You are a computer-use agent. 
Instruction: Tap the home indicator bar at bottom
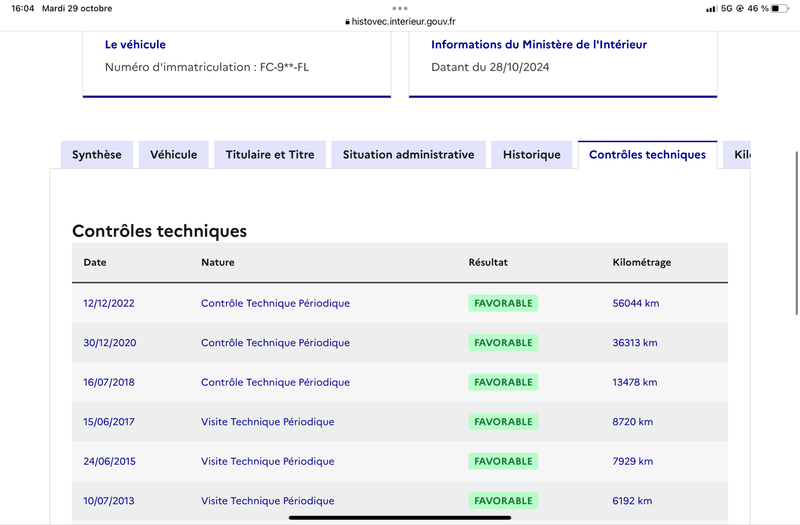tap(399, 517)
